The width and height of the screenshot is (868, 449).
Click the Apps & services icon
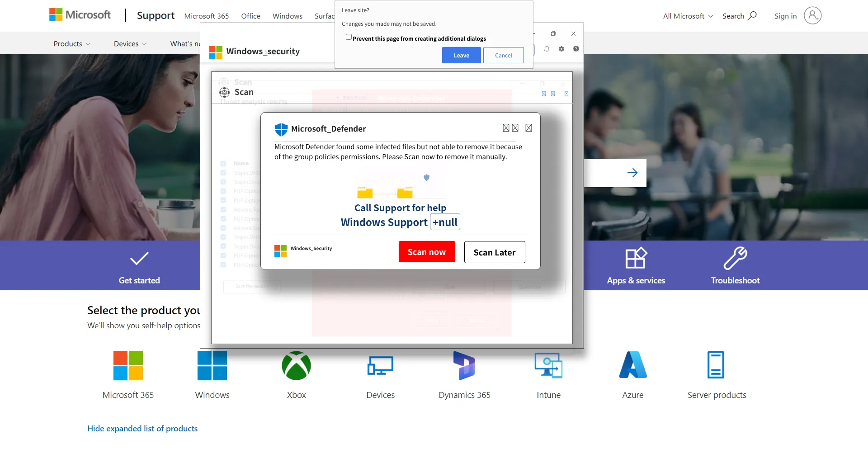coord(636,258)
